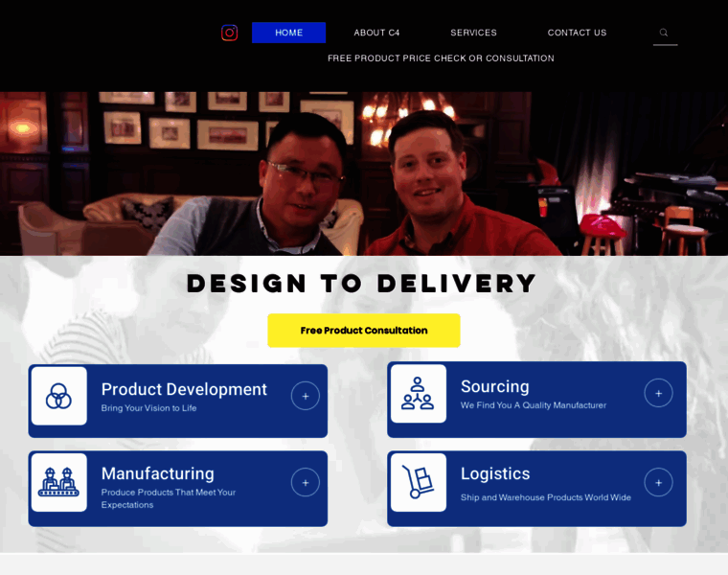
Task: Select the HOME menu item
Action: pos(288,33)
